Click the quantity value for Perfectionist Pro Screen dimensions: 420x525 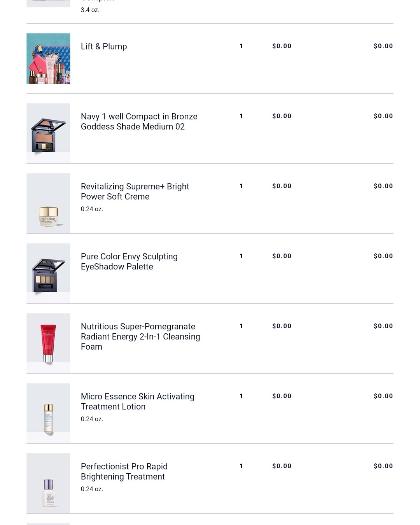pyautogui.click(x=241, y=466)
